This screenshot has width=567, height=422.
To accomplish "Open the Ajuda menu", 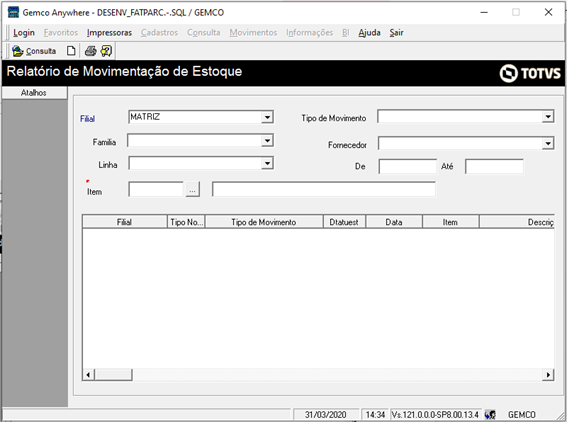I will coord(369,33).
